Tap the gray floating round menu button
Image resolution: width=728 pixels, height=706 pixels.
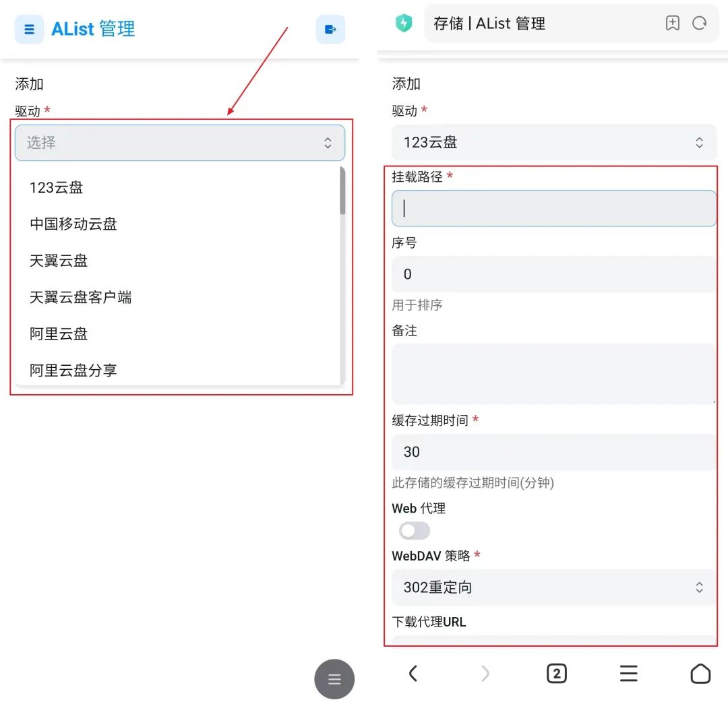[x=334, y=679]
